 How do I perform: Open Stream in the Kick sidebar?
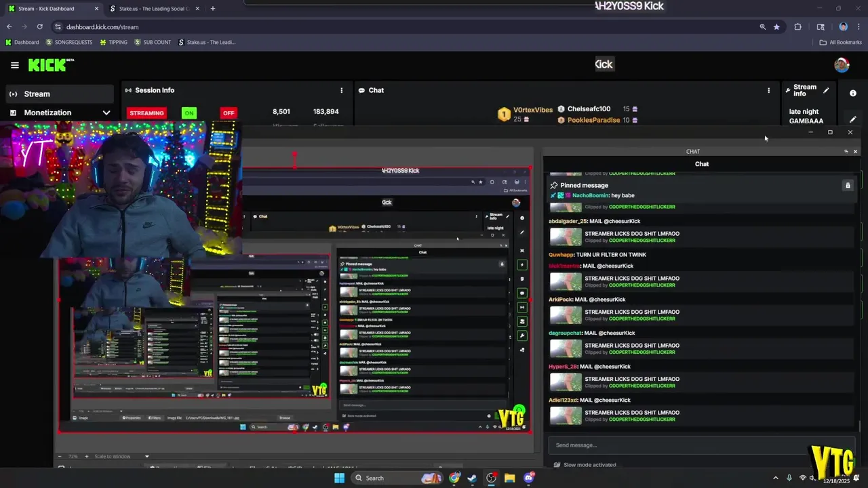pos(59,94)
